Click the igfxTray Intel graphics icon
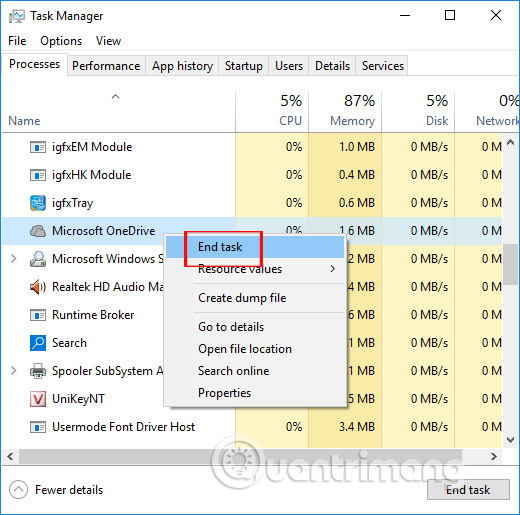The image size is (520, 515). click(38, 203)
